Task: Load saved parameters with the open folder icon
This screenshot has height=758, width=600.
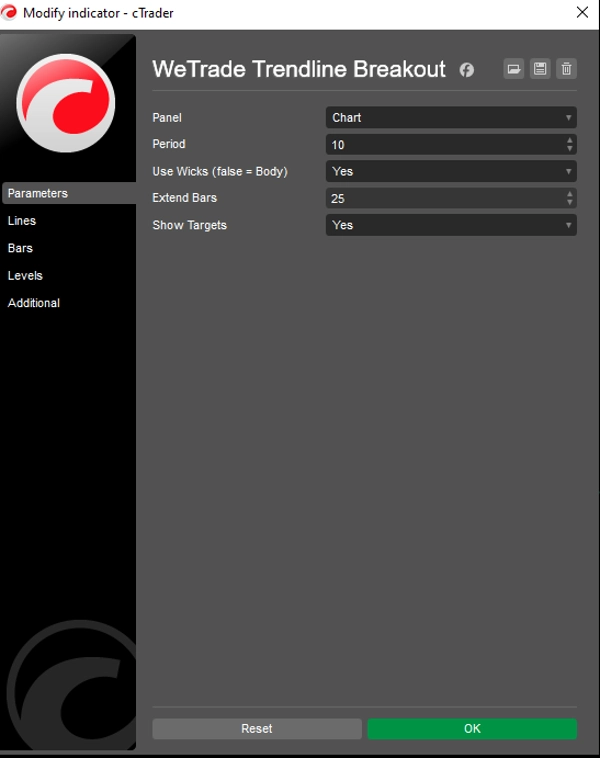Action: [x=514, y=69]
